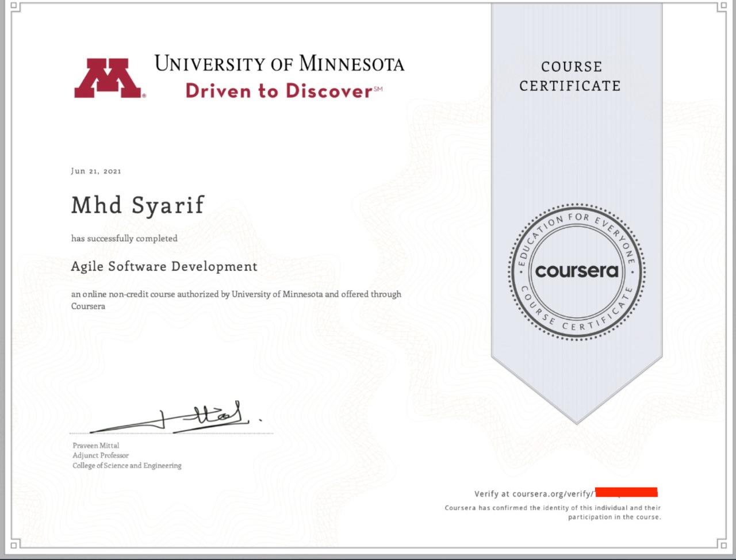Click the instructor name Praveen Mittal
The height and width of the screenshot is (560, 736).
[96, 446]
